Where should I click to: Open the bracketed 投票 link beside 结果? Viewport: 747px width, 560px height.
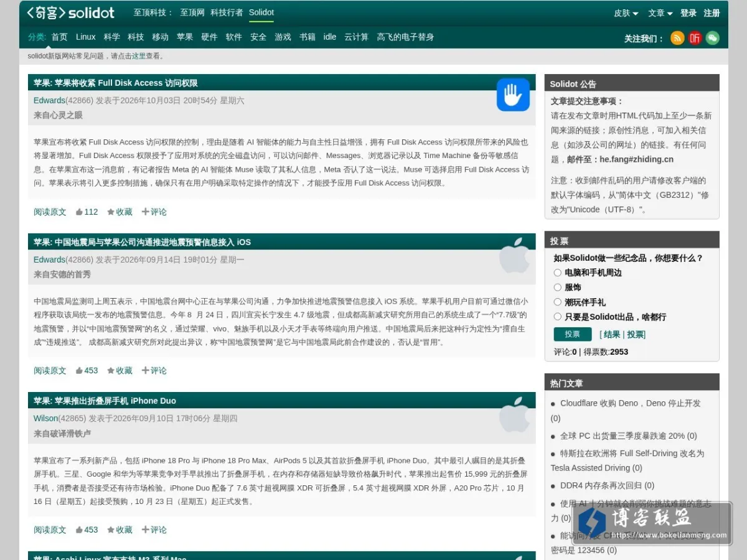coord(635,335)
